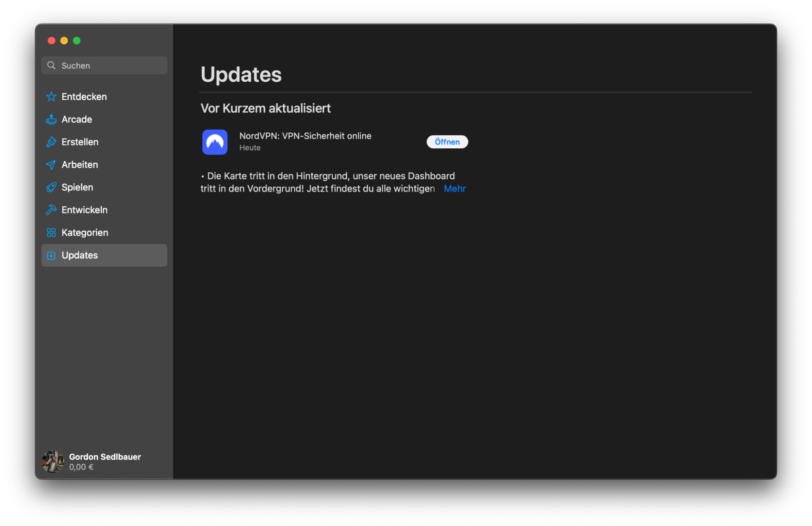Open the Arcade section via joystick icon
The height and width of the screenshot is (526, 812).
coord(51,119)
